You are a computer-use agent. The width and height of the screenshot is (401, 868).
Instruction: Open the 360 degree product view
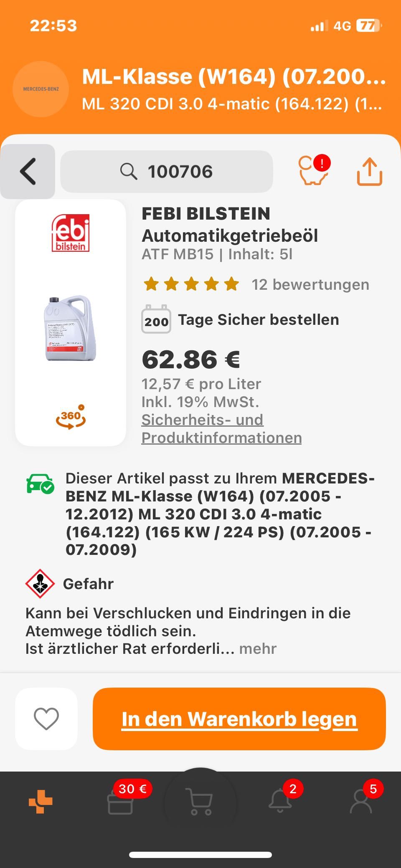coord(71,417)
